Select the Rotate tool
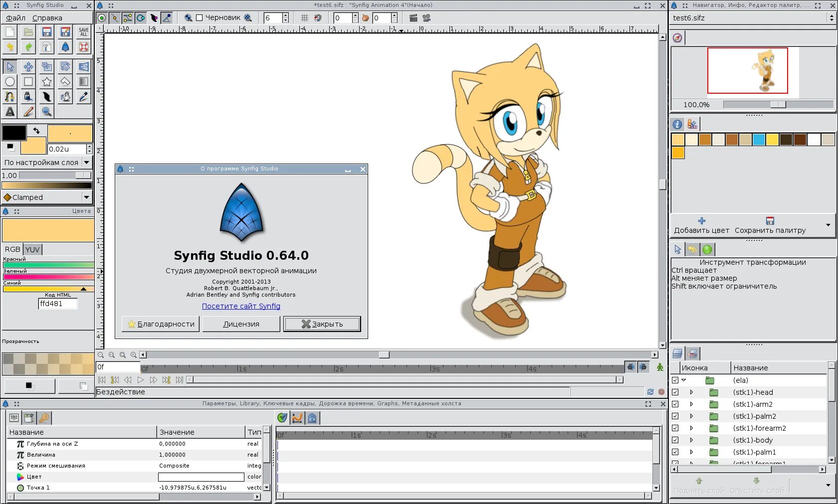This screenshot has height=504, width=838. [x=65, y=66]
